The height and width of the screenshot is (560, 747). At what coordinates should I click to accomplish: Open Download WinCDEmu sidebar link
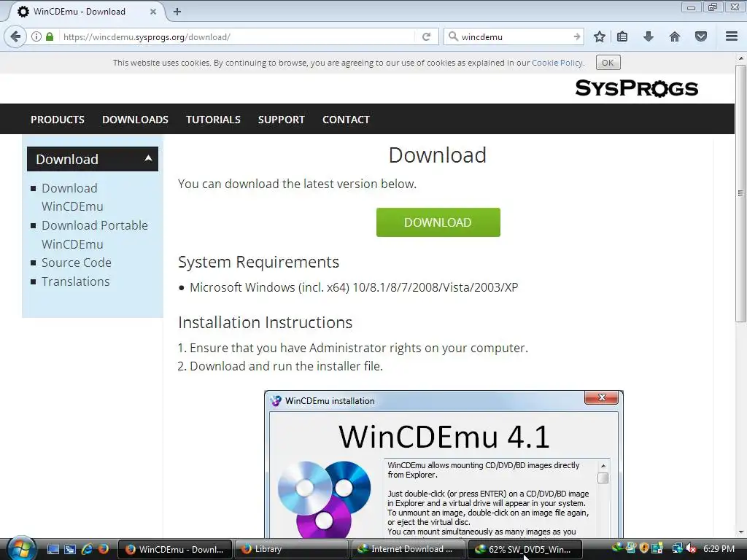[72, 197]
